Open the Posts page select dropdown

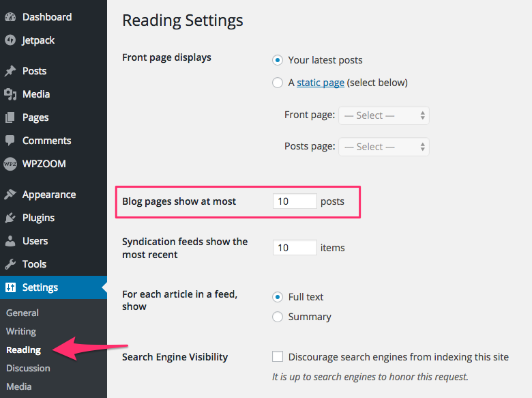click(383, 147)
